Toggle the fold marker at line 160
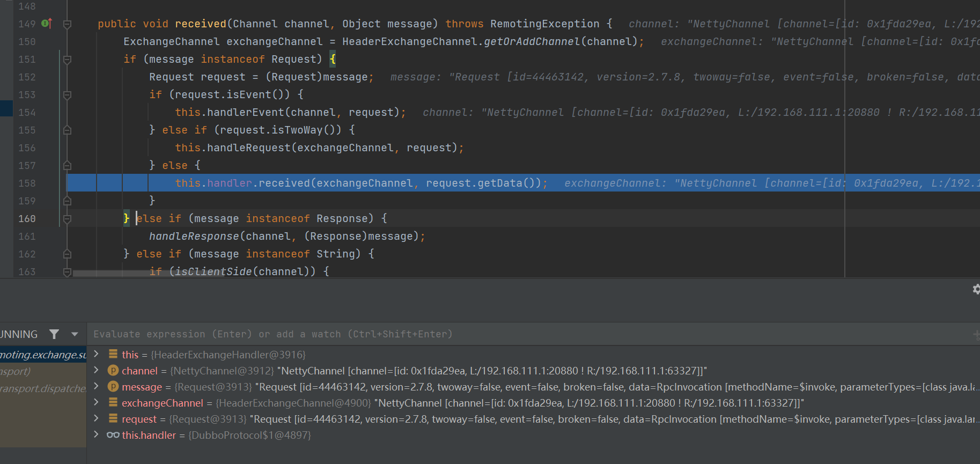The image size is (980, 464). [67, 218]
